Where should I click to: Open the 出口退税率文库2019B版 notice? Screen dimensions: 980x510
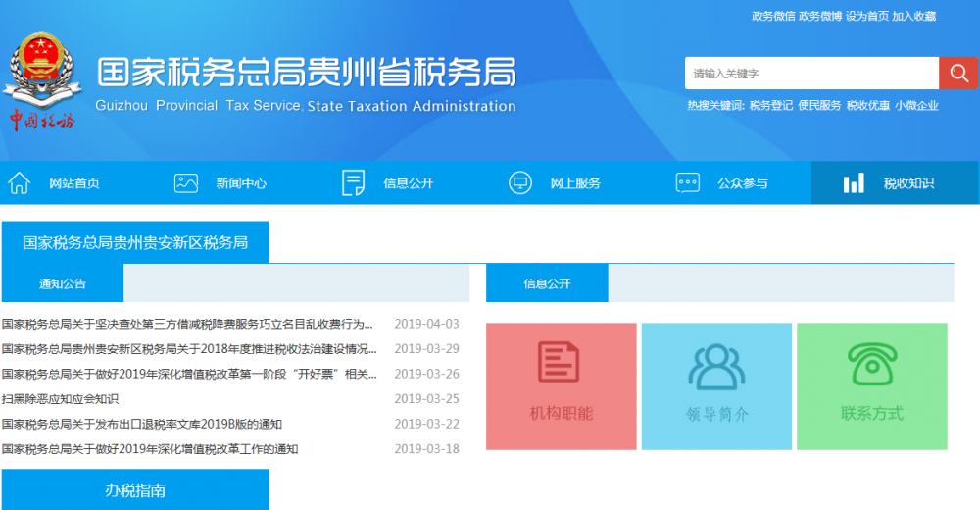point(142,425)
